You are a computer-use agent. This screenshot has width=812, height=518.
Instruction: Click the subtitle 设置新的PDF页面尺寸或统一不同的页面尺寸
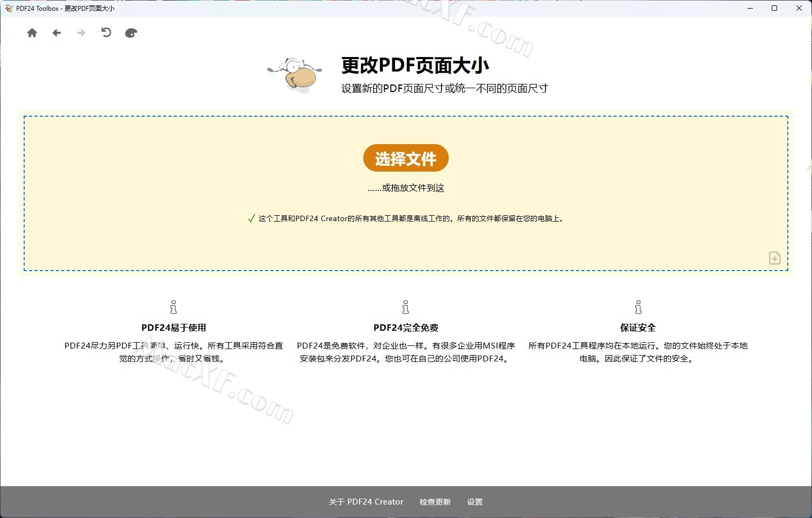tap(444, 88)
